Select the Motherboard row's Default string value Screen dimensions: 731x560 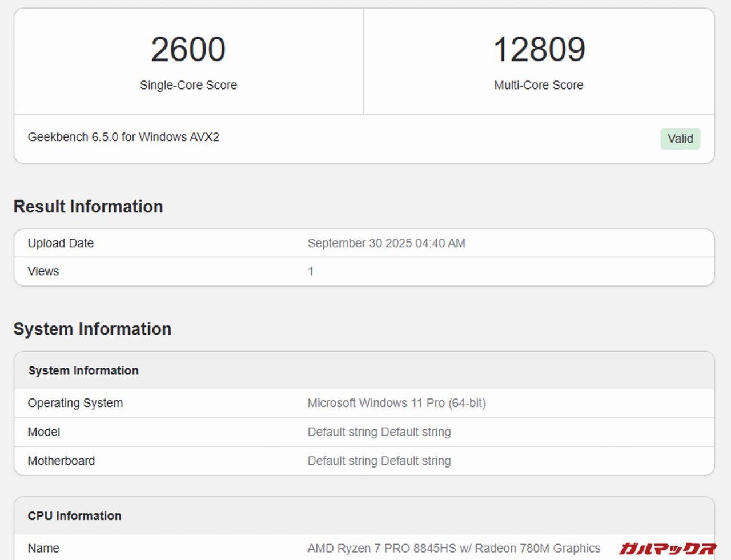click(379, 461)
